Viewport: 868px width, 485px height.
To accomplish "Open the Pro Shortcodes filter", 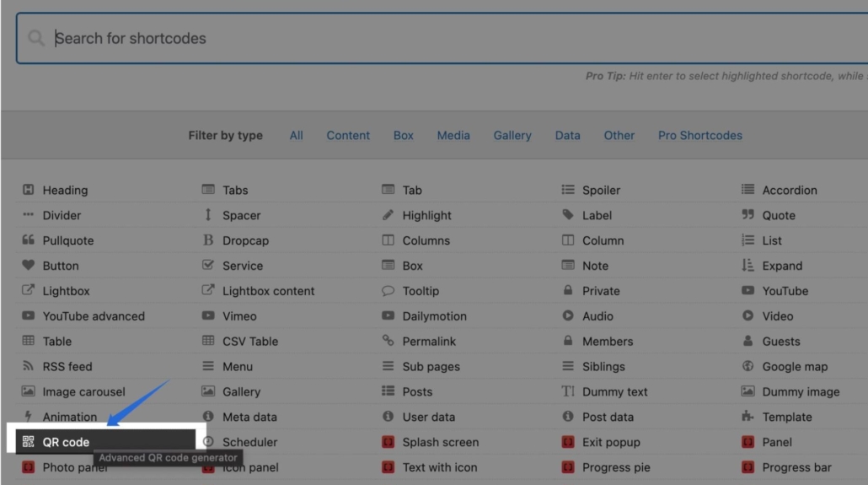I will [x=699, y=135].
